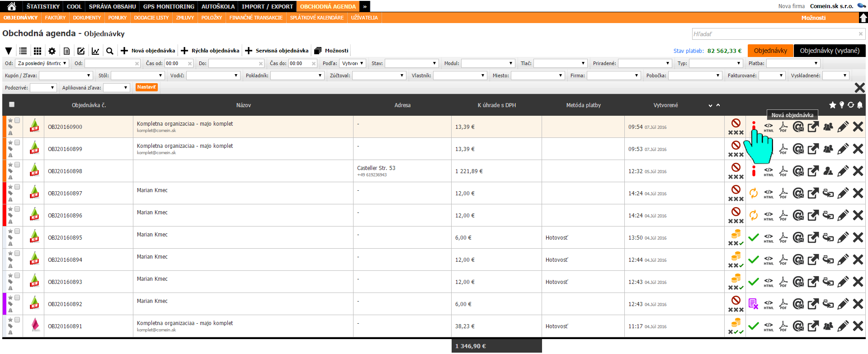This screenshot has width=868, height=354.
Task: Select the checkbox for order OBJ20160894
Action: 17,253
